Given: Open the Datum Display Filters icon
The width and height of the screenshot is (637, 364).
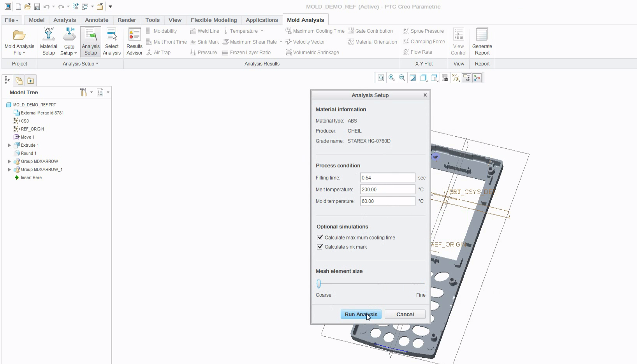Looking at the screenshot, I should (x=456, y=78).
